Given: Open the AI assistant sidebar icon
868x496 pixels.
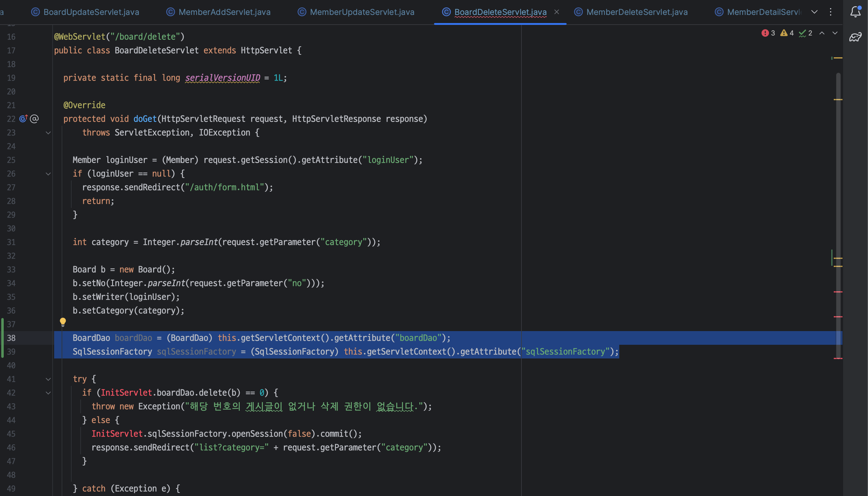Looking at the screenshot, I should [855, 37].
